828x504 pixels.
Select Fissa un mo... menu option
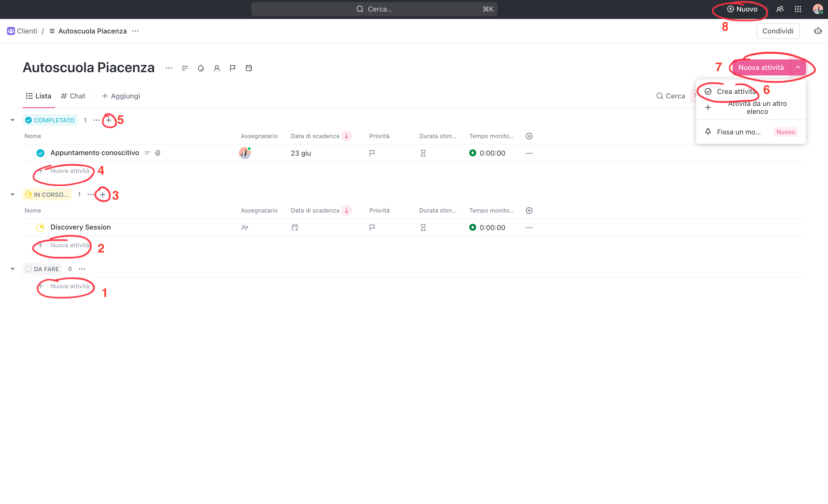tap(751, 132)
